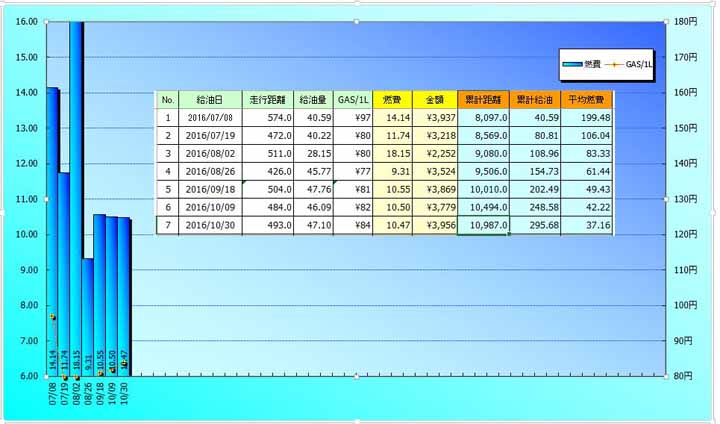
Task: Click the orange 累計距離 header cell
Action: (x=484, y=100)
